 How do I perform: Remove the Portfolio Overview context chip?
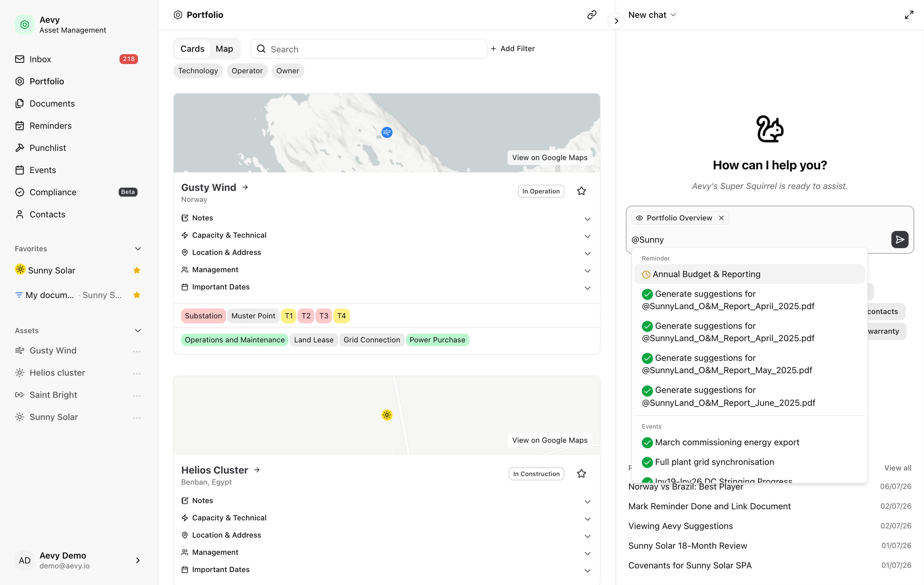point(721,218)
